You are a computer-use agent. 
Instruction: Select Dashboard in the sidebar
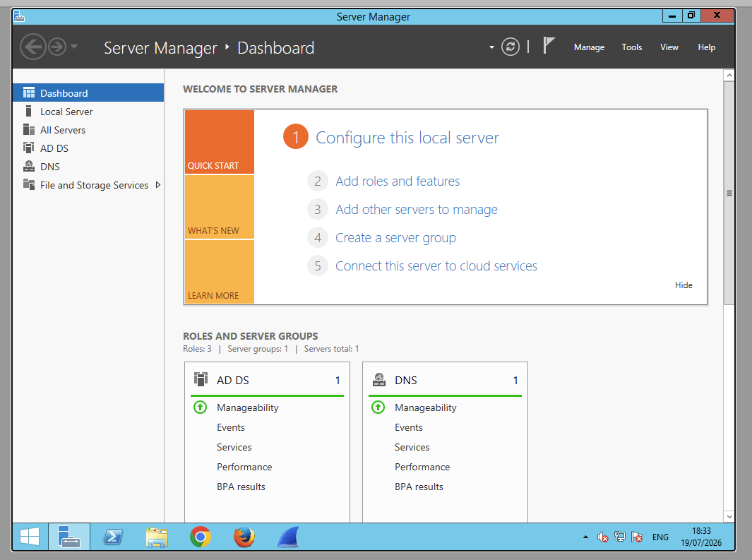click(x=88, y=93)
